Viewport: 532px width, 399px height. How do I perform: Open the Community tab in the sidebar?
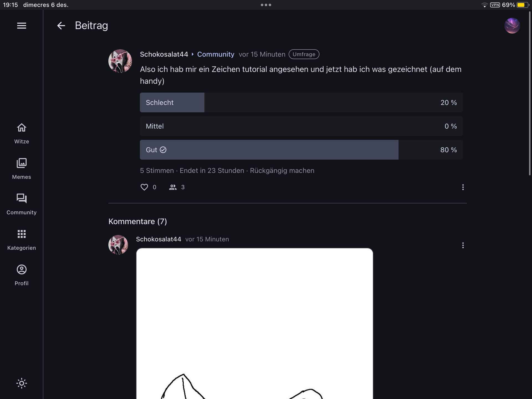[22, 204]
